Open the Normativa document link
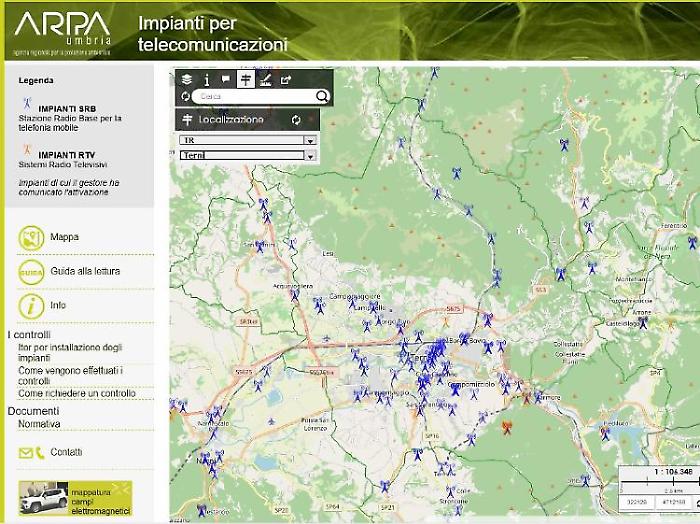The width and height of the screenshot is (700, 524). pyautogui.click(x=39, y=424)
